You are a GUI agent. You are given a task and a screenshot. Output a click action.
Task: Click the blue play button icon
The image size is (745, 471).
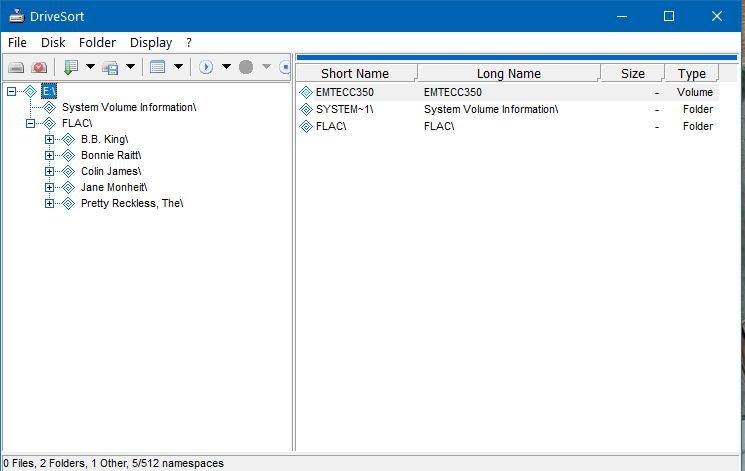(x=206, y=67)
